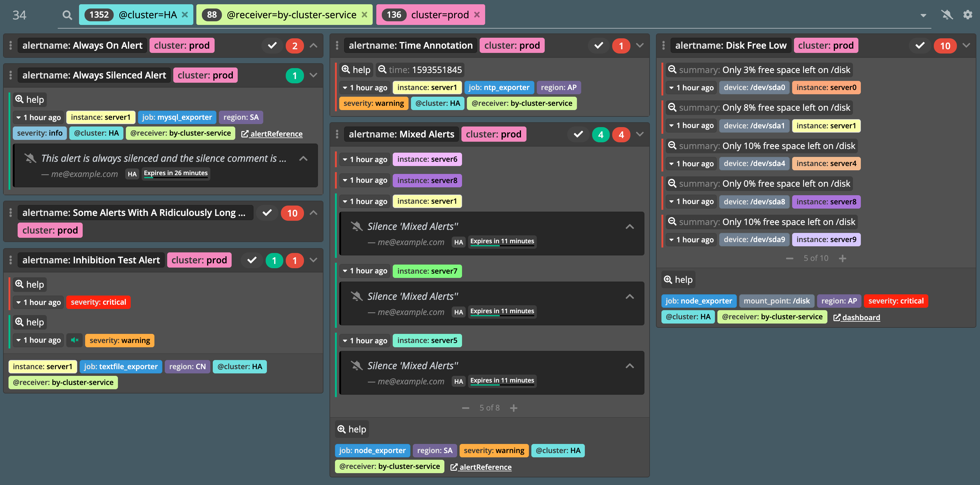This screenshot has width=980, height=485.
Task: Click the green 4 counter in Mixed Alerts
Action: (601, 134)
